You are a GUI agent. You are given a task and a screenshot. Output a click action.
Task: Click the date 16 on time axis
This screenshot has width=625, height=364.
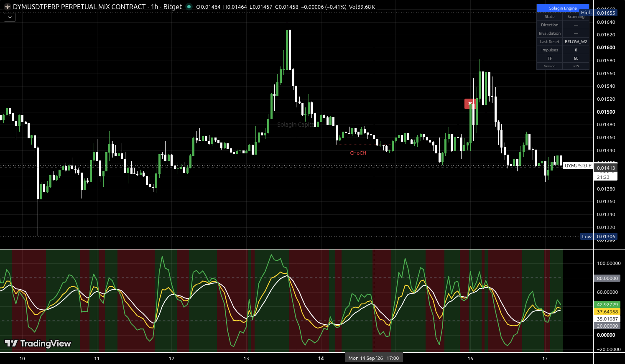[470, 359]
